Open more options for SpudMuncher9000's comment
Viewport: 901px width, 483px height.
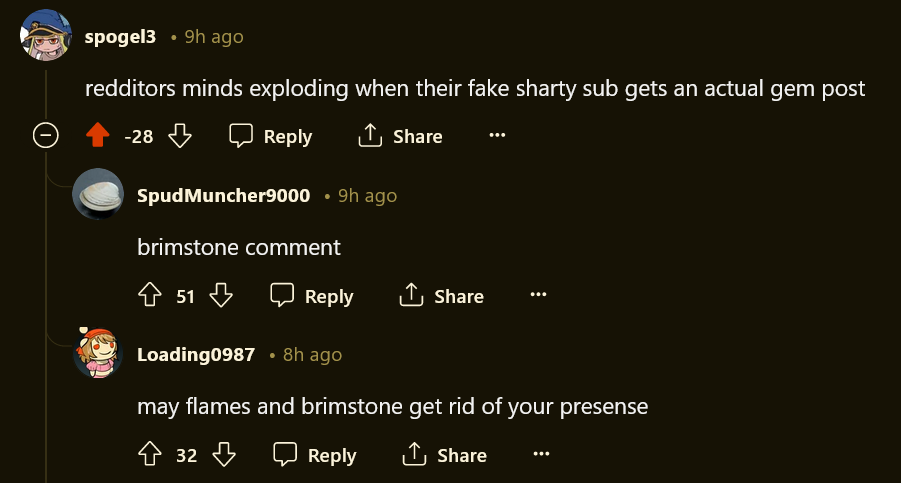[x=538, y=296]
